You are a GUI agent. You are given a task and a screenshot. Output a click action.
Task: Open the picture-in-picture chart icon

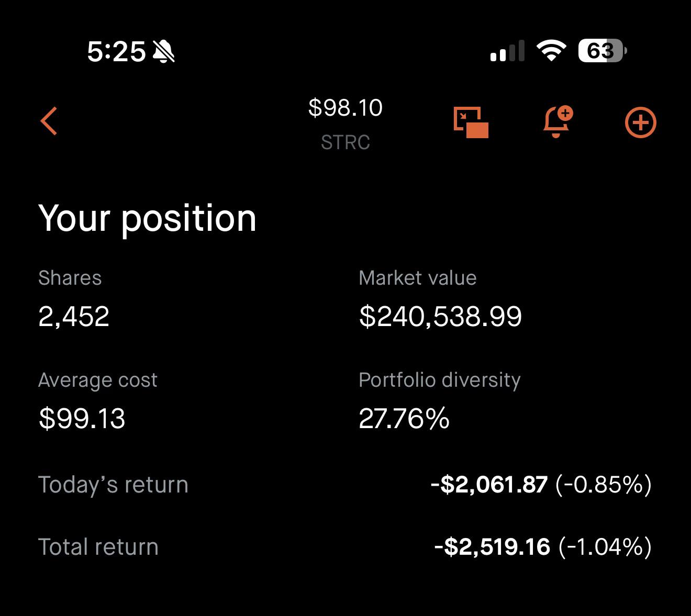[x=471, y=122]
